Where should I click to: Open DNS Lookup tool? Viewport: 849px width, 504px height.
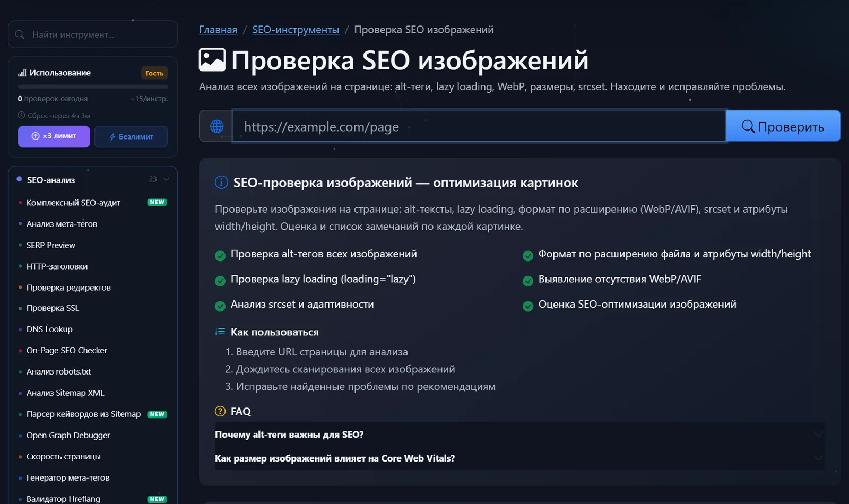[x=49, y=329]
